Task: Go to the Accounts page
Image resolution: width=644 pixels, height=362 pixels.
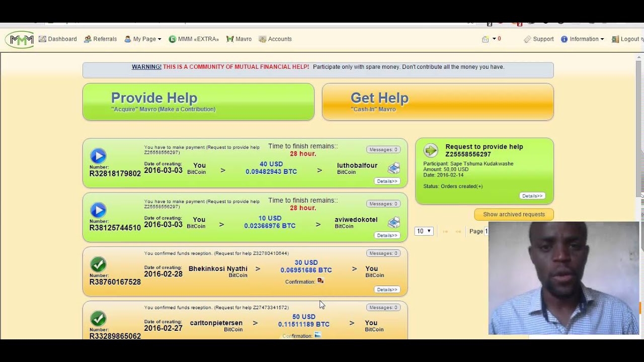Action: [275, 39]
